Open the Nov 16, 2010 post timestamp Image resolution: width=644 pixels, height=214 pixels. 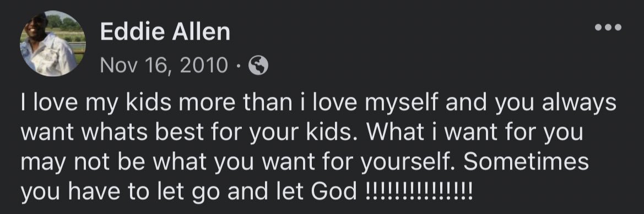point(164,65)
